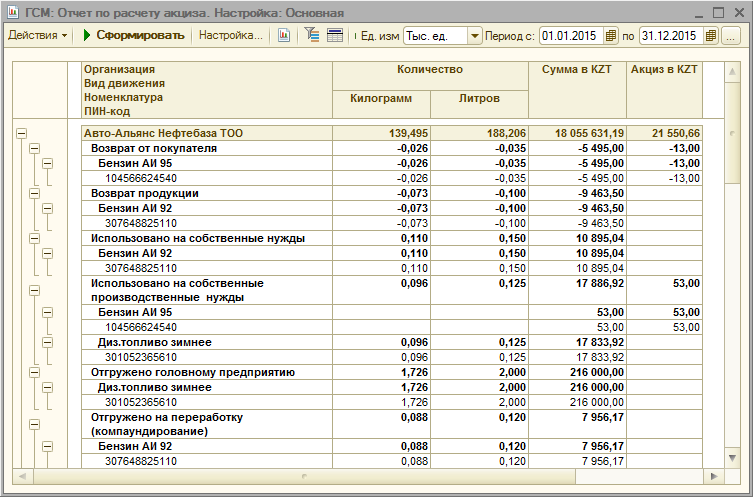The width and height of the screenshot is (753, 497).
Task: Click vertical scrollbar up arrow
Action: coord(732,72)
